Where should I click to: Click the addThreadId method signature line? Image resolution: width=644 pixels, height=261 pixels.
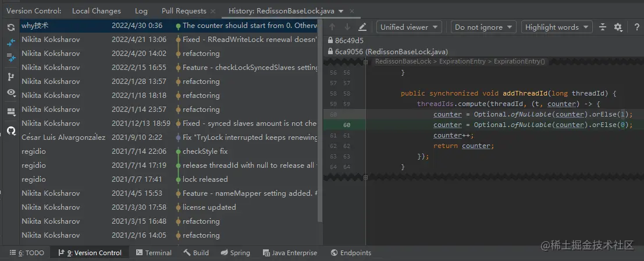508,93
